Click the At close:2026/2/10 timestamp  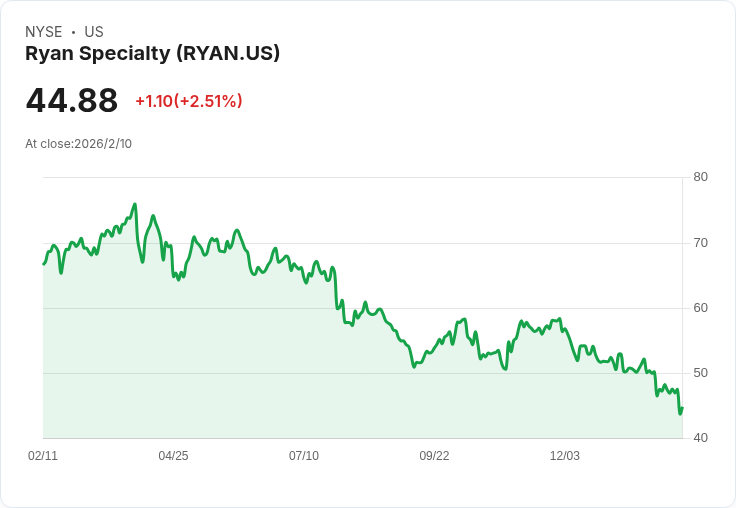[78, 144]
